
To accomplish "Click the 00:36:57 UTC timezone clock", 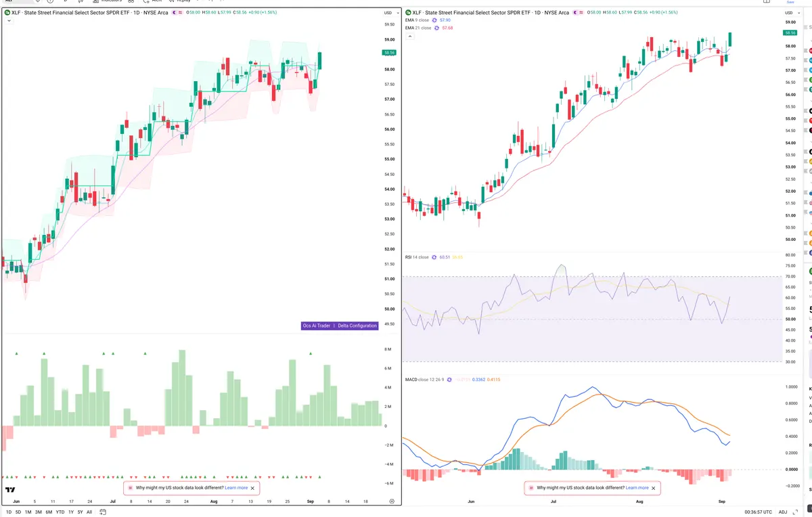I will click(758, 512).
